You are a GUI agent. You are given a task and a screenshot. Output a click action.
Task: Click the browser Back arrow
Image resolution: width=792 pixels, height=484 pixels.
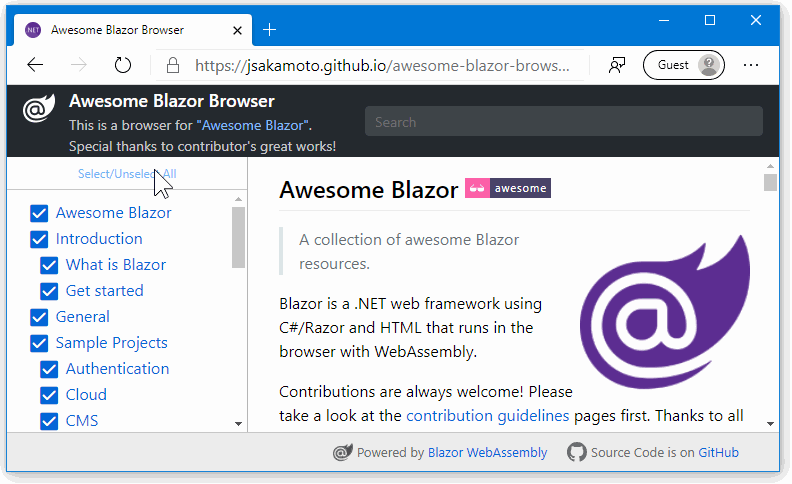(x=35, y=65)
